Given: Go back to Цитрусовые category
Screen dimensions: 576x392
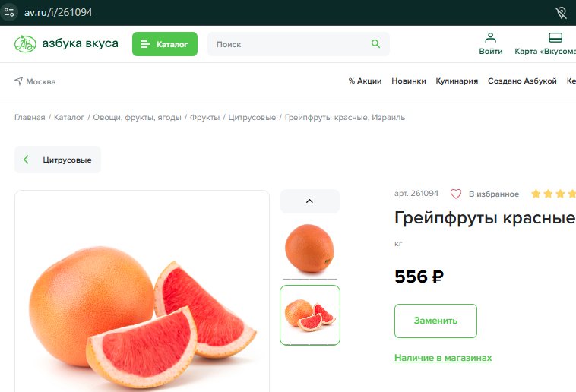Looking at the screenshot, I should point(58,160).
